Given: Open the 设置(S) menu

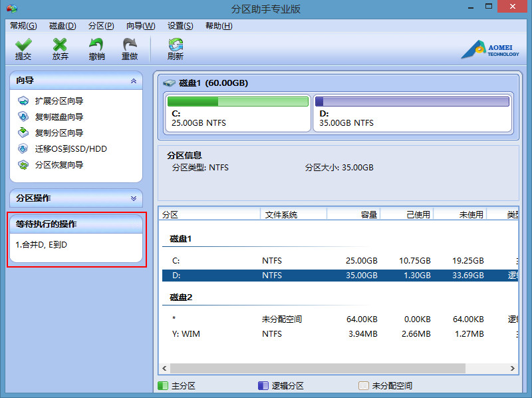Looking at the screenshot, I should coord(180,26).
